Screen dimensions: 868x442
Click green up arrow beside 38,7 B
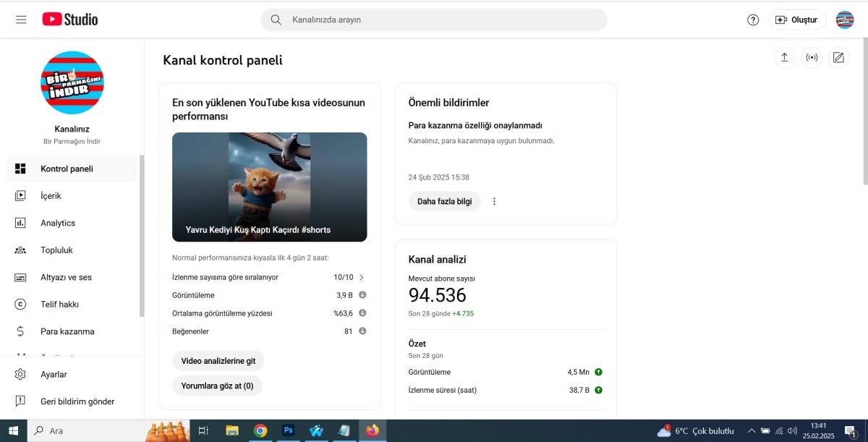click(x=598, y=390)
